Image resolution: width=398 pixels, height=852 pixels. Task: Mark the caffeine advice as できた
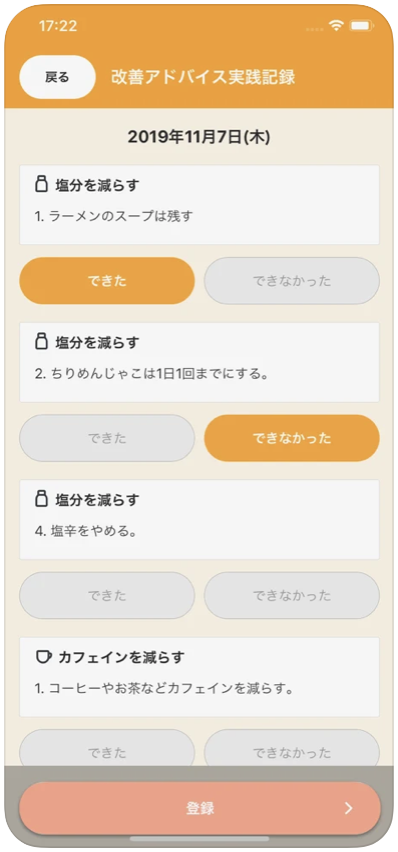107,748
